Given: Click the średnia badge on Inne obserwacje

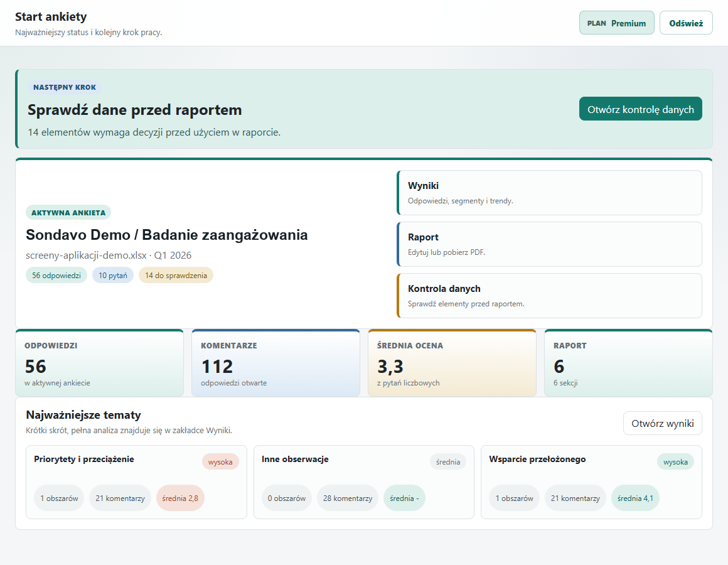Looking at the screenshot, I should 448,462.
